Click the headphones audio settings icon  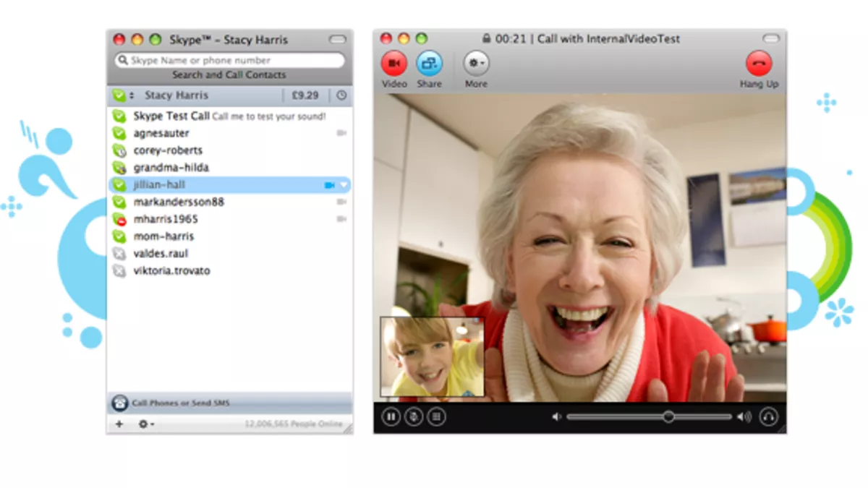point(768,417)
